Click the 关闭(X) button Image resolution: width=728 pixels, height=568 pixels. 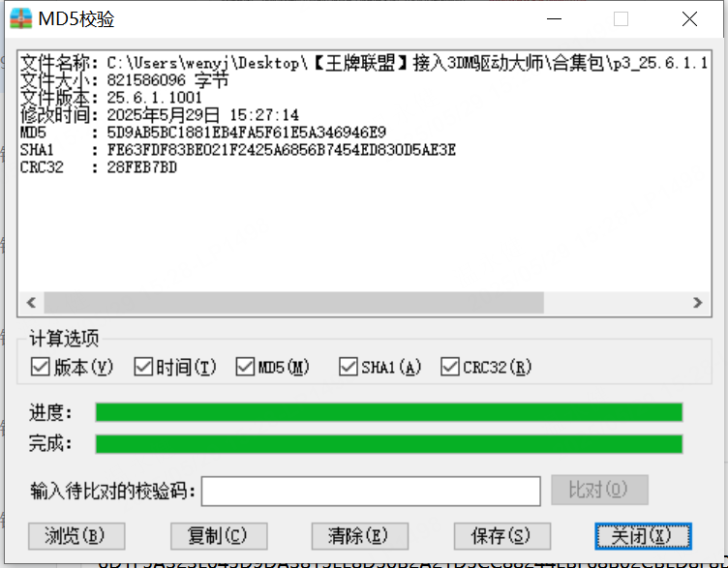tap(644, 536)
